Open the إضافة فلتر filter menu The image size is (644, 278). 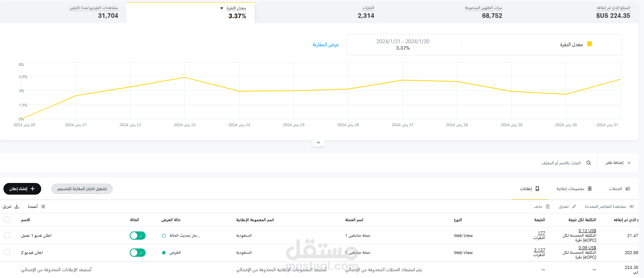(x=618, y=163)
